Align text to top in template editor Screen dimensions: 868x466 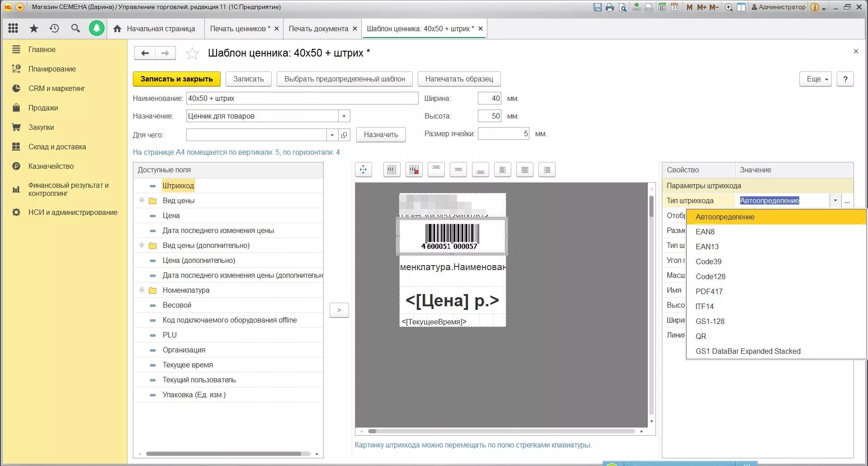[436, 170]
